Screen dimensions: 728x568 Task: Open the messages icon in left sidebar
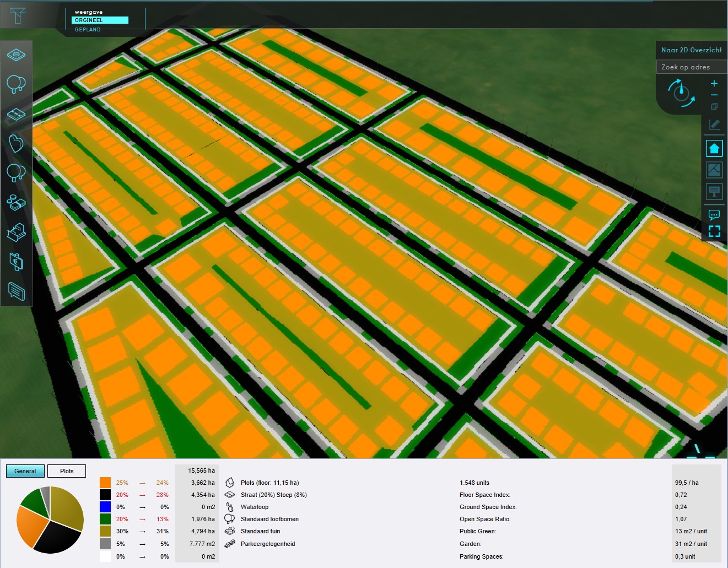click(16, 291)
